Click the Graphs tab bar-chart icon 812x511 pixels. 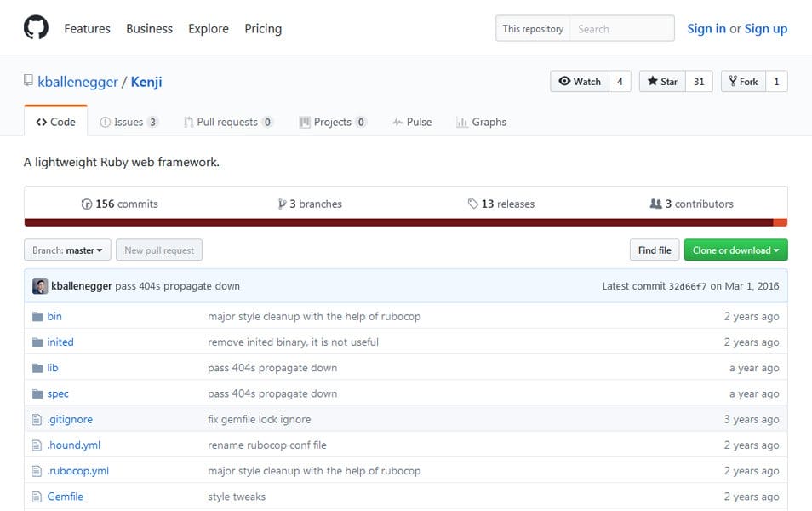pos(462,123)
